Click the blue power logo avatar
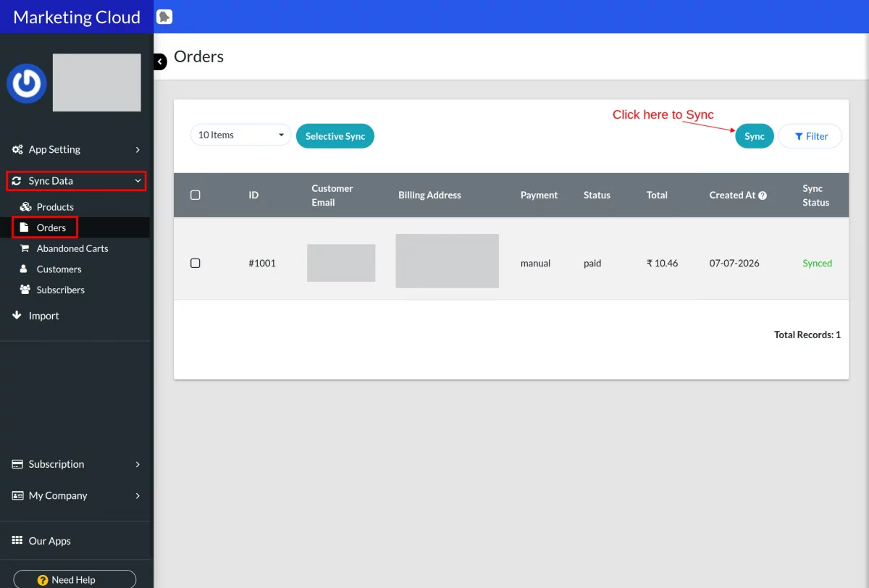This screenshot has width=869, height=588. pos(27,83)
